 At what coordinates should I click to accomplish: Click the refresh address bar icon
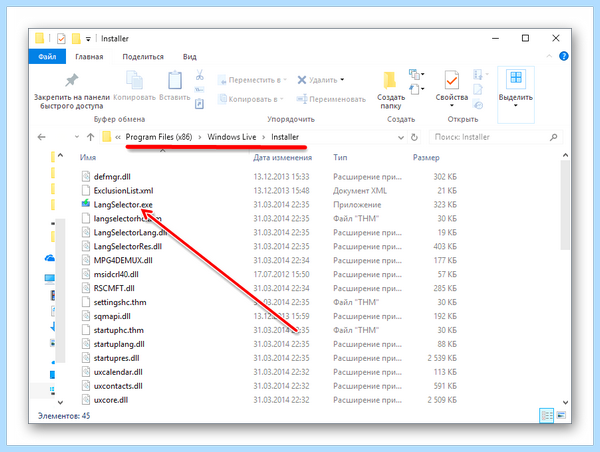point(414,137)
